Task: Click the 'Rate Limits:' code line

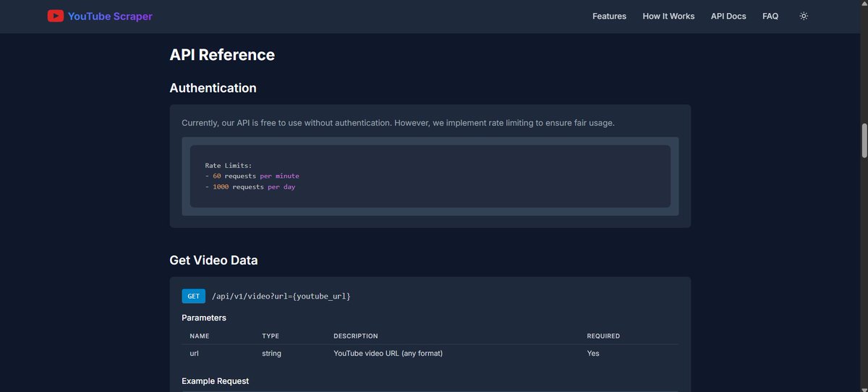Action: (229, 166)
